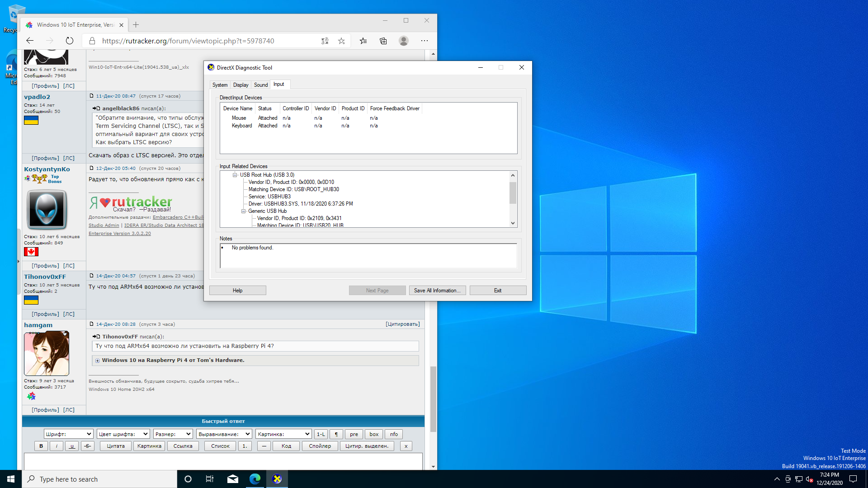Collapse the USB Root Hub (USB 3.0) node

(235, 175)
